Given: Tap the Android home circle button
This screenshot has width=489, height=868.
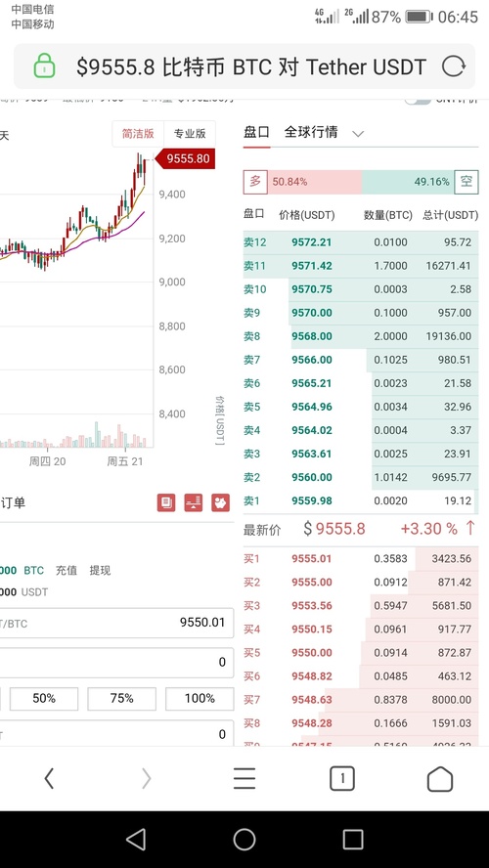Looking at the screenshot, I should tap(244, 840).
